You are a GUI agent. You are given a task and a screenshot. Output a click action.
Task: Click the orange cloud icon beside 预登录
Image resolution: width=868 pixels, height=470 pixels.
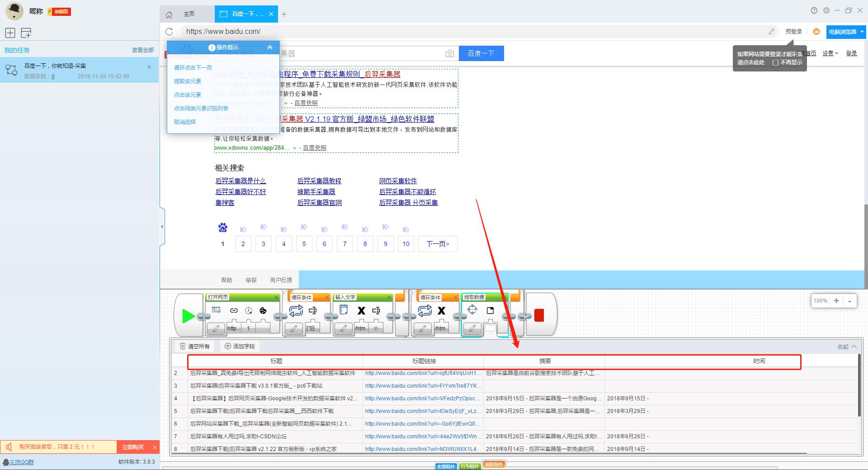[816, 31]
